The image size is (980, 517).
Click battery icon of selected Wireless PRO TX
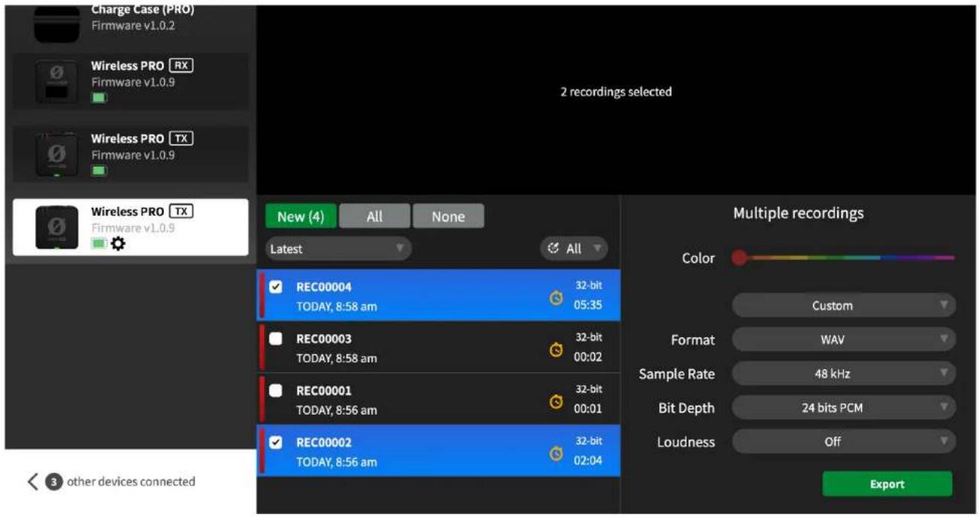click(99, 244)
